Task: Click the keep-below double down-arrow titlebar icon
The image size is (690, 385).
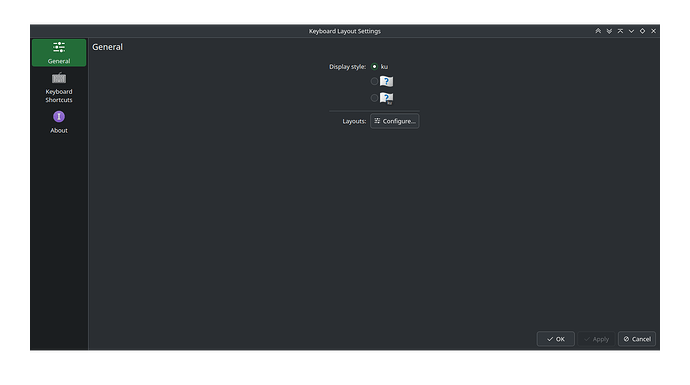Action: 609,31
